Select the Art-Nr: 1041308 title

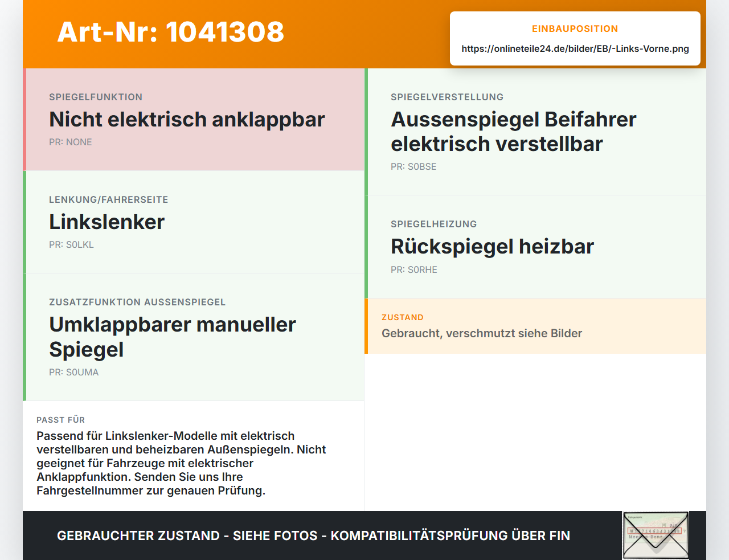point(171,32)
